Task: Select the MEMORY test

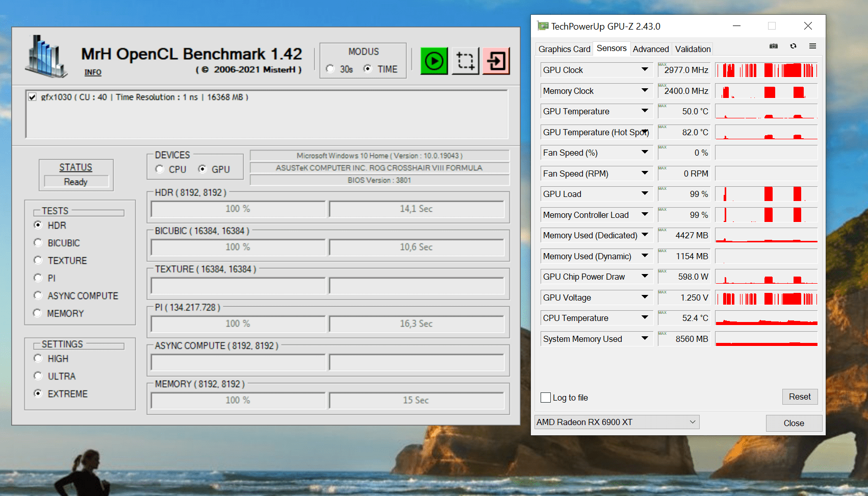Action: [38, 313]
